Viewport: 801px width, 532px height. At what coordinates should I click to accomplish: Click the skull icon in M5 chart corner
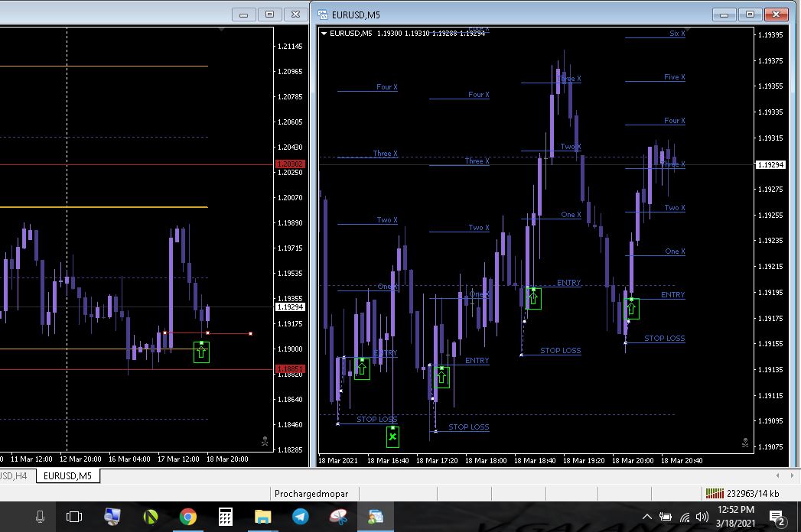pyautogui.click(x=744, y=442)
